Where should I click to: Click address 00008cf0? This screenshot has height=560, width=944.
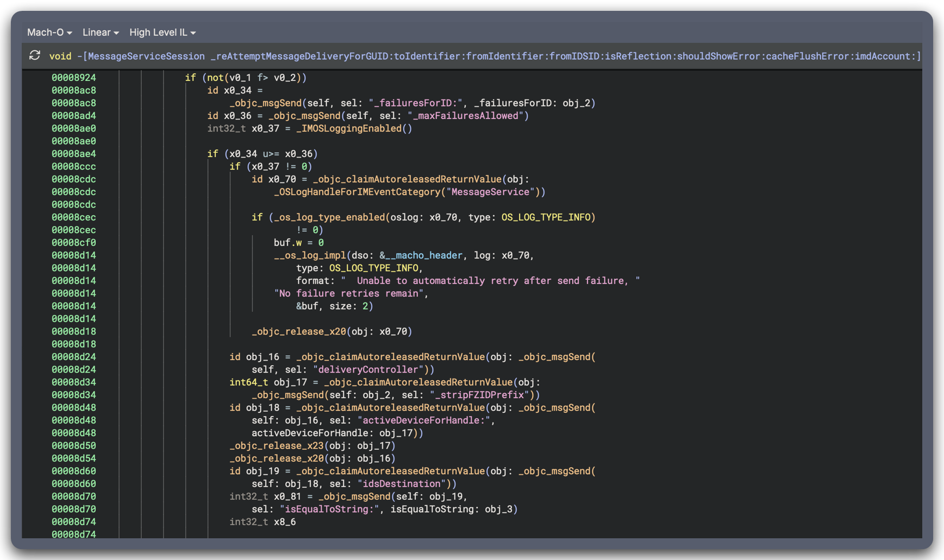click(74, 243)
